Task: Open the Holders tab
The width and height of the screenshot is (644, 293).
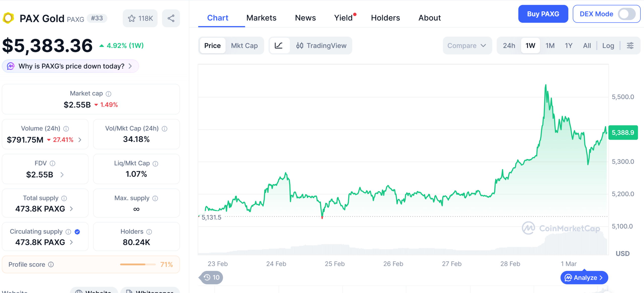Action: tap(385, 18)
